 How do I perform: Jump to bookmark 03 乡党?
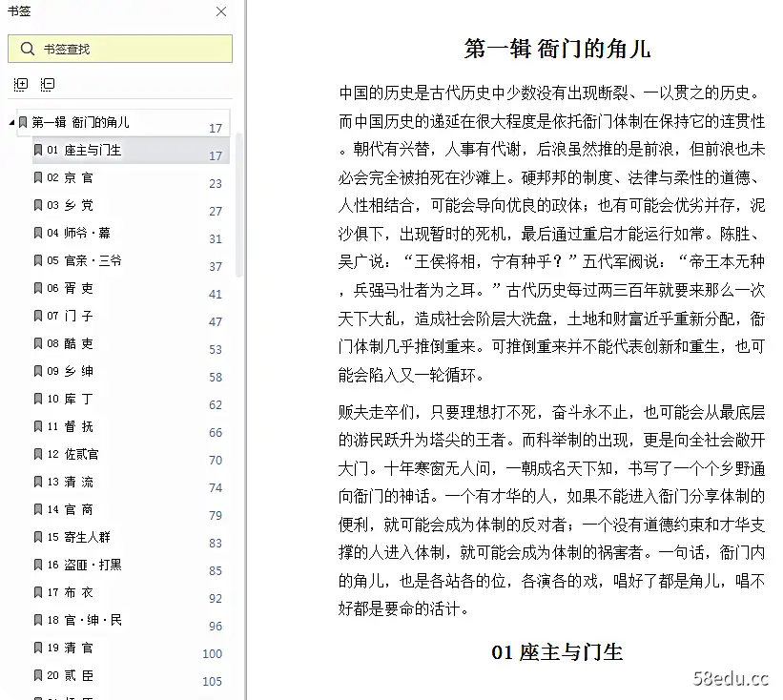pos(131,205)
